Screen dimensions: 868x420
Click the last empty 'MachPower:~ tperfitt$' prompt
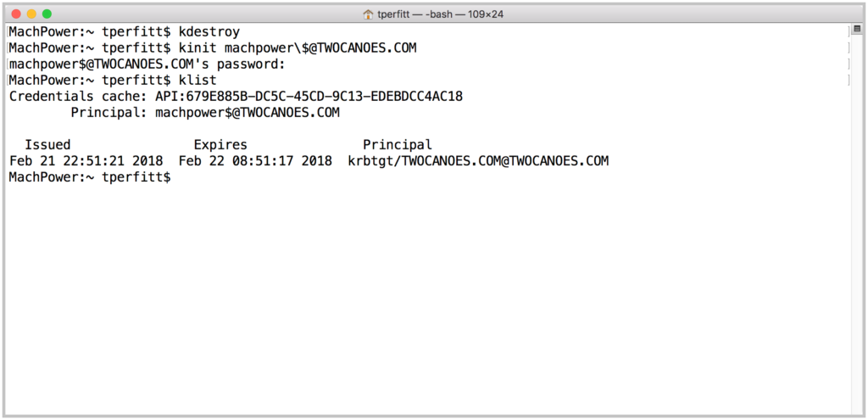[90, 177]
